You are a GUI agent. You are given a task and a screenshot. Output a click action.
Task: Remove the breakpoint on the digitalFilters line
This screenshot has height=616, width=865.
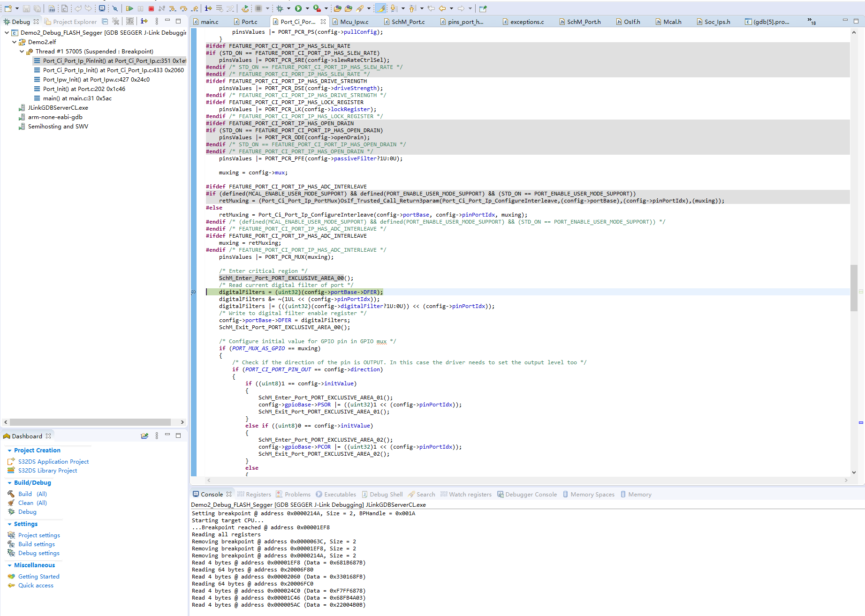(x=193, y=292)
